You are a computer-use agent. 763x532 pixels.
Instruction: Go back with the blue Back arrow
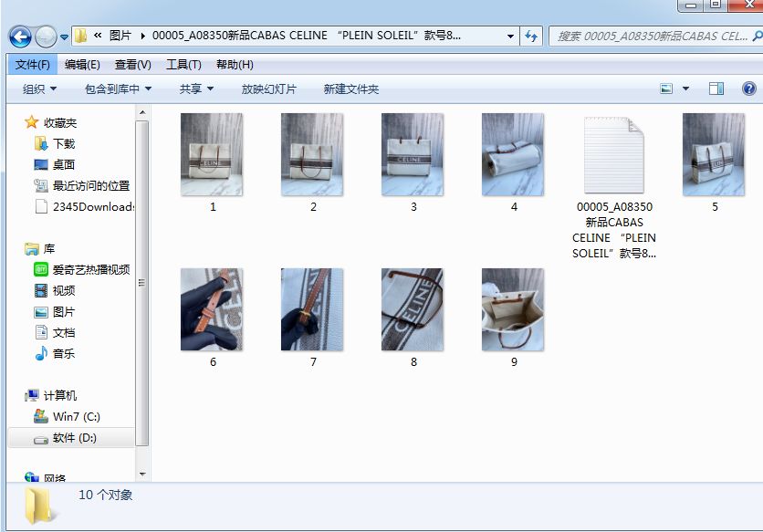[20, 37]
